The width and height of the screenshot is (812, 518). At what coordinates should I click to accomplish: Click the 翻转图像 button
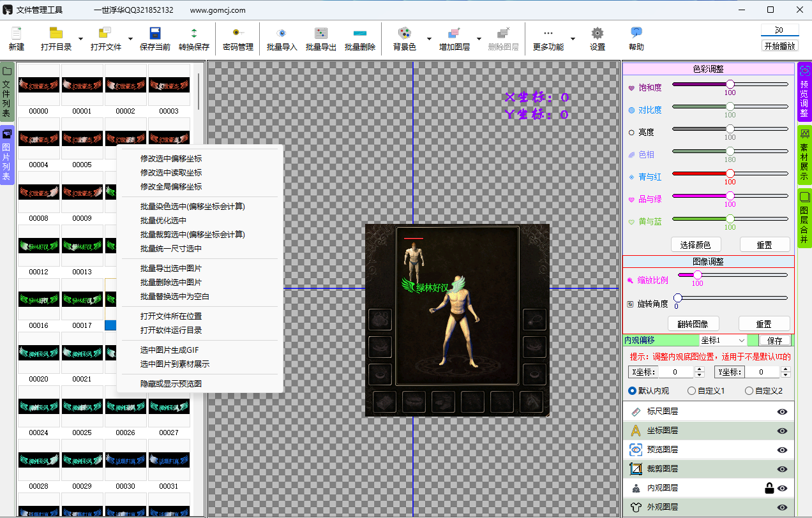[693, 324]
